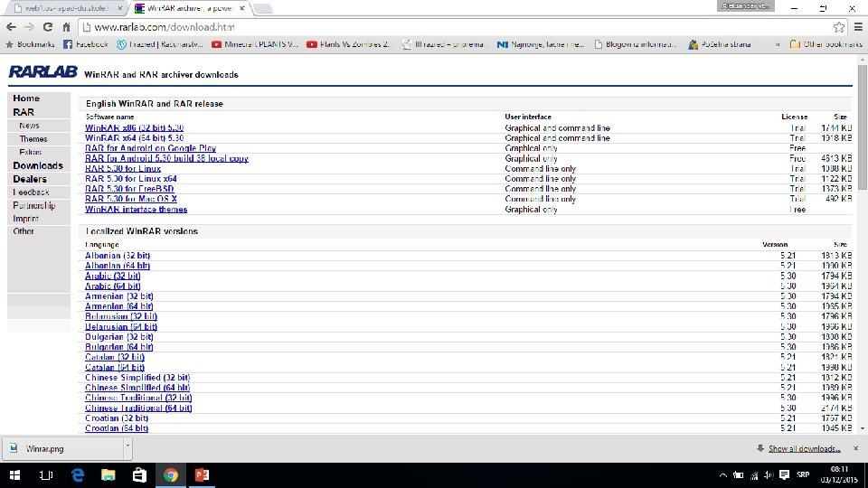
Task: Open the Action Center notifications icon
Action: click(x=785, y=475)
